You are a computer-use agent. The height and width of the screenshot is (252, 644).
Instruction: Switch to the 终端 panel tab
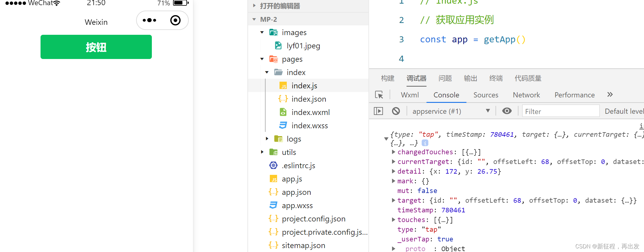point(496,78)
